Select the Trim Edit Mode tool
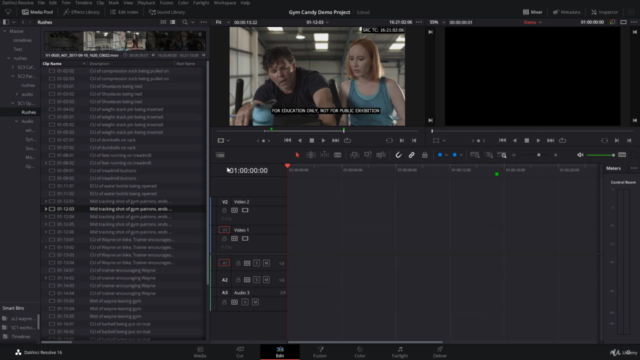Viewport: 640px width, 360px height. [311, 155]
